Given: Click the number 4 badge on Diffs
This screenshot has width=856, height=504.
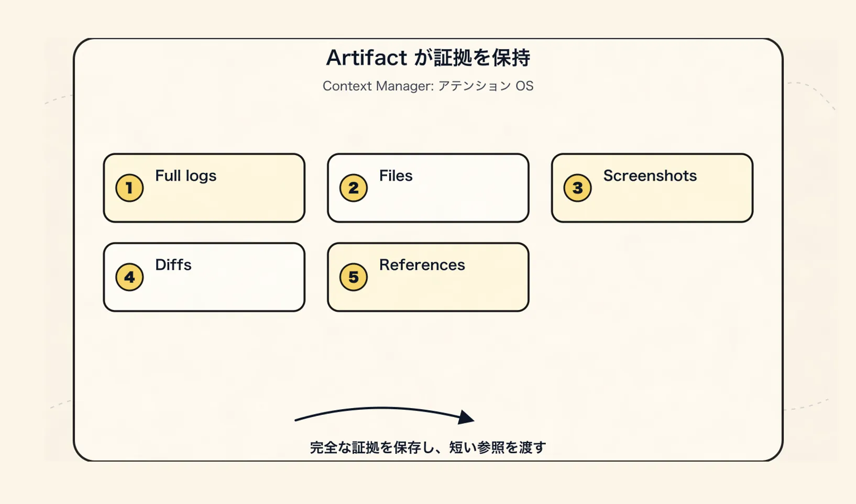Looking at the screenshot, I should 129,277.
